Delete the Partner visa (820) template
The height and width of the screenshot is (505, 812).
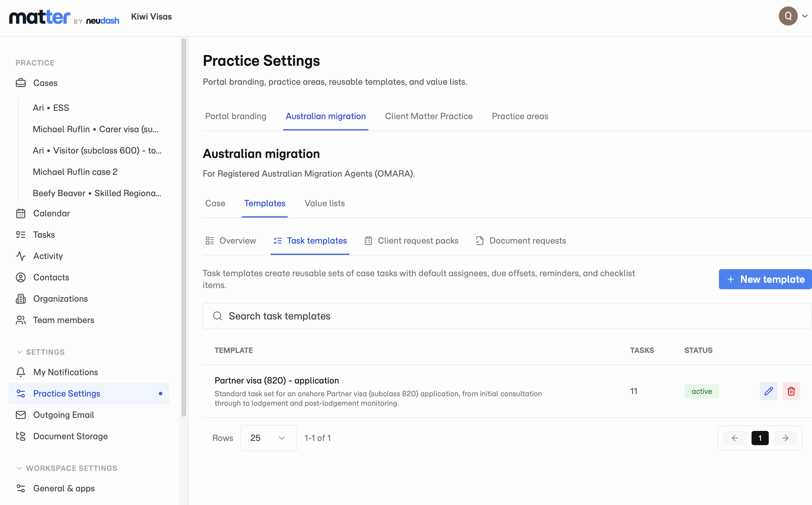[791, 391]
